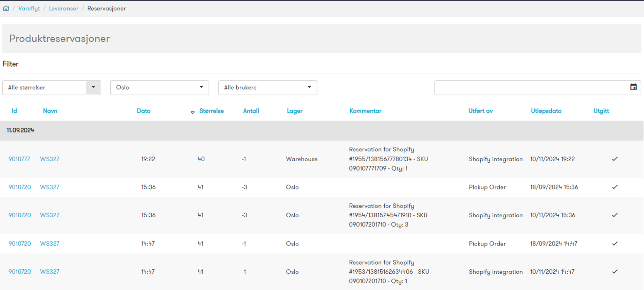Viewport: 644px width, 290px height.
Task: Open the calendar date picker icon
Action: point(633,87)
